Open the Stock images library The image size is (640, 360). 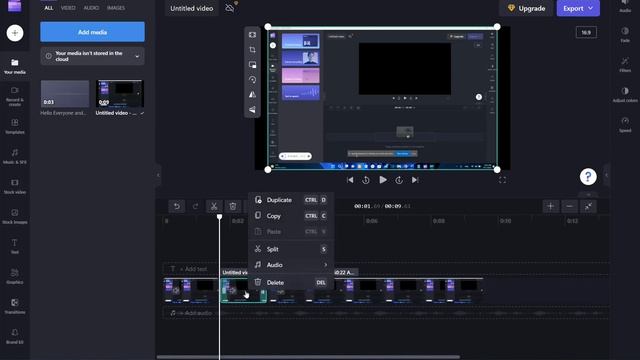click(15, 216)
